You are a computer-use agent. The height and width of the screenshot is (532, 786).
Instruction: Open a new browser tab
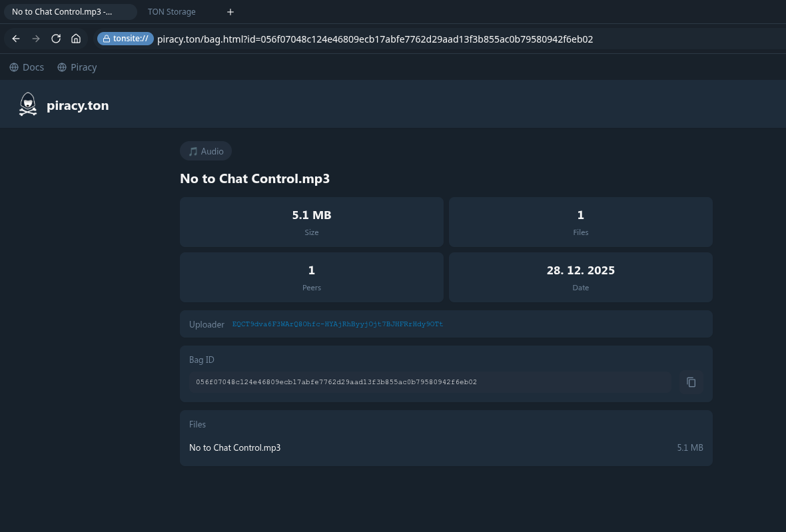click(x=230, y=12)
